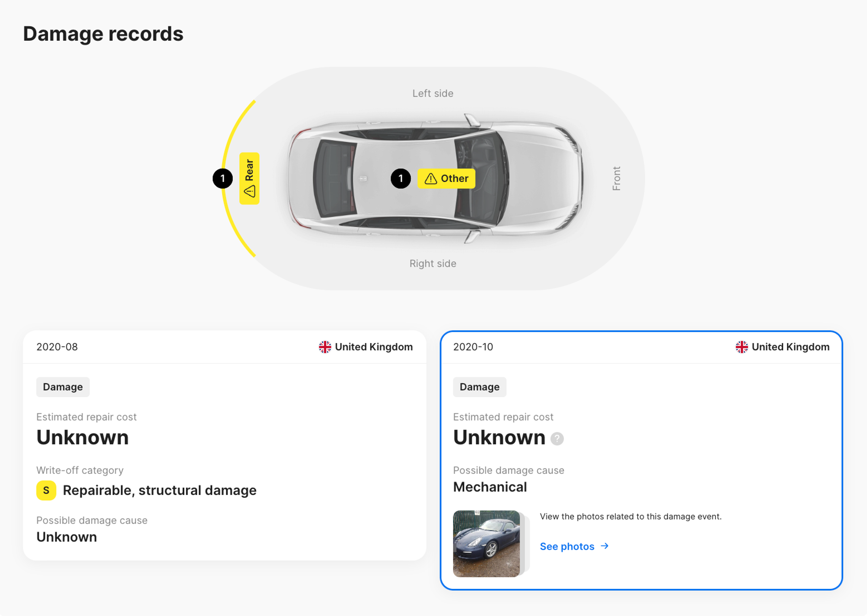Click the Front label on car diagram
The image size is (867, 616).
point(616,178)
